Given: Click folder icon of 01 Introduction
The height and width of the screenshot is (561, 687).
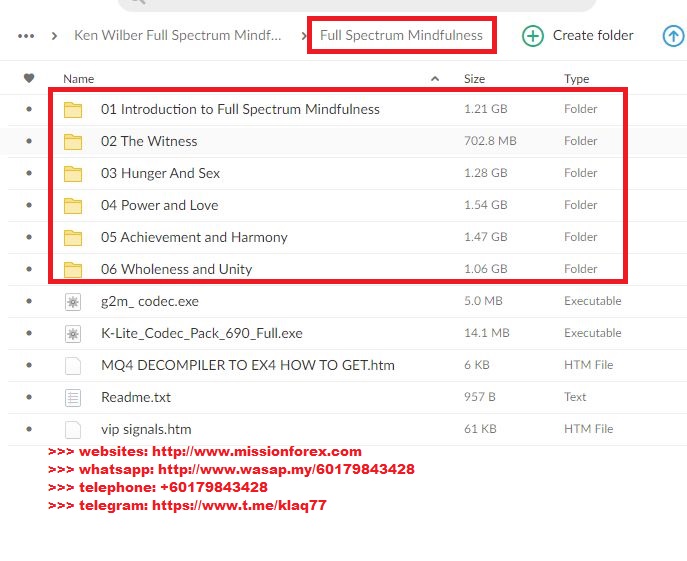Looking at the screenshot, I should [73, 110].
